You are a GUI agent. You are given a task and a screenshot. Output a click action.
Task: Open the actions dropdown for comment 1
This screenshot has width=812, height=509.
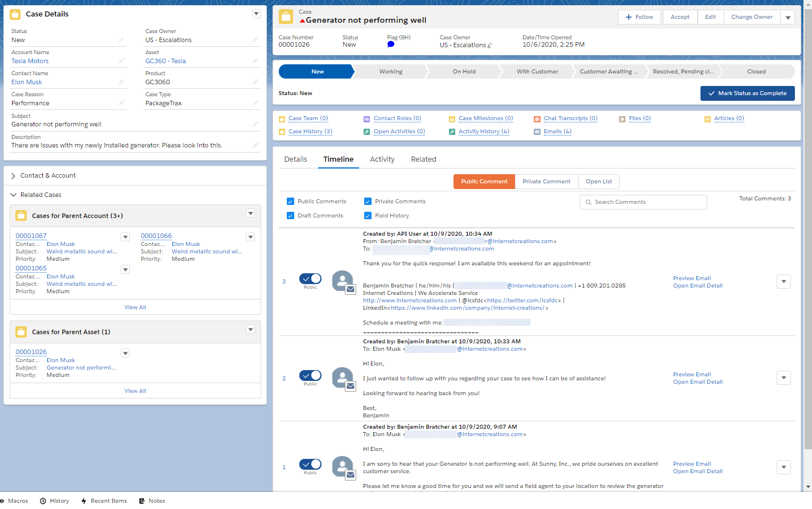[x=784, y=467]
